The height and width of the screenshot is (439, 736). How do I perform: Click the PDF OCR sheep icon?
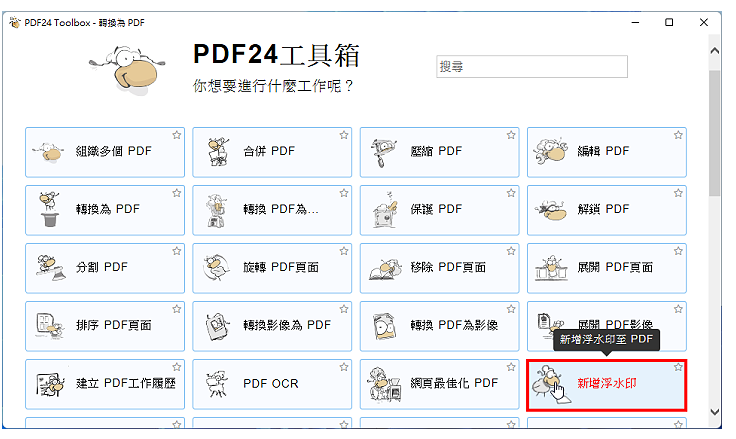pyautogui.click(x=216, y=384)
